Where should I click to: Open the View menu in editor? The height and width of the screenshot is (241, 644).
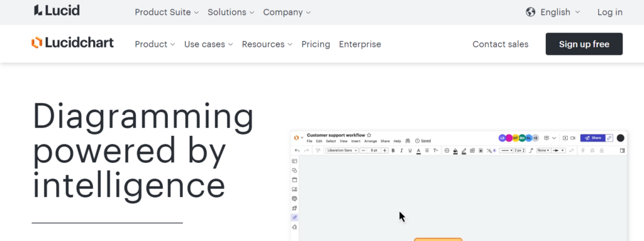[344, 141]
